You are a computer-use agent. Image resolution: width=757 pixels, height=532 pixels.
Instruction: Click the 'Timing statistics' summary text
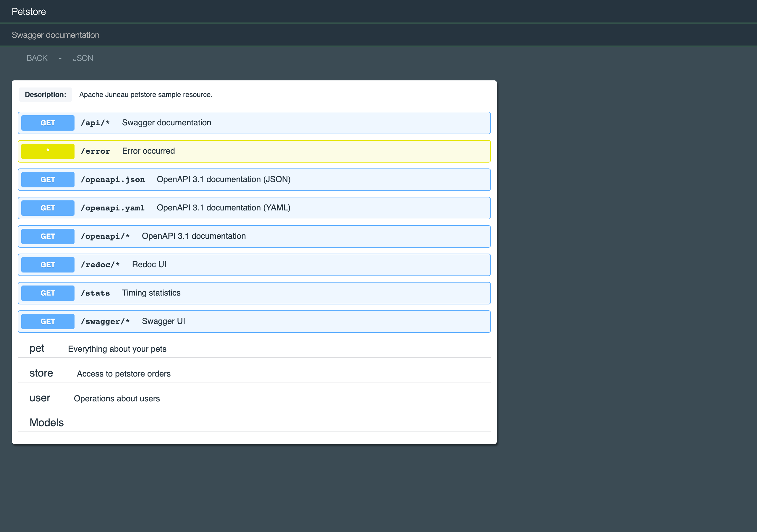(x=151, y=293)
